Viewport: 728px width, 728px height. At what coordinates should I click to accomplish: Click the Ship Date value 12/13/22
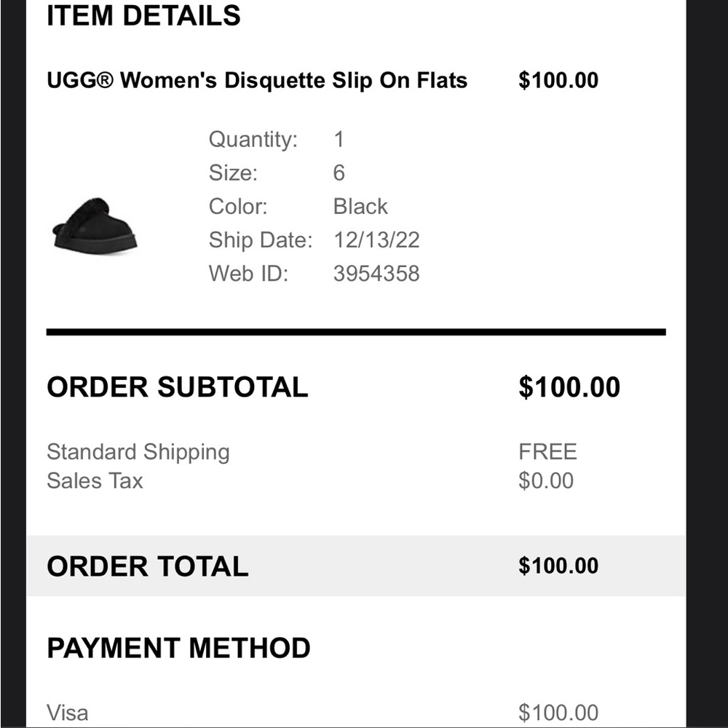point(376,240)
